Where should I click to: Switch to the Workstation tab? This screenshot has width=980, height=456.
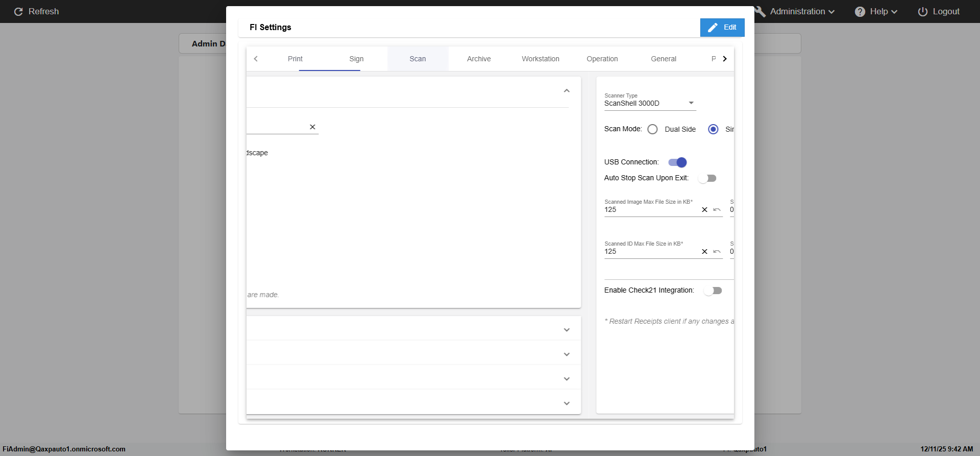[540, 59]
